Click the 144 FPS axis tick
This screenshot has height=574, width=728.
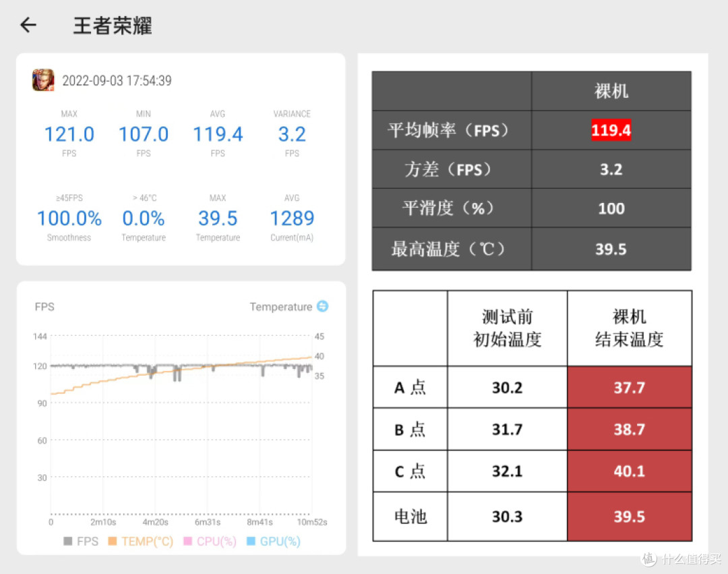(40, 336)
